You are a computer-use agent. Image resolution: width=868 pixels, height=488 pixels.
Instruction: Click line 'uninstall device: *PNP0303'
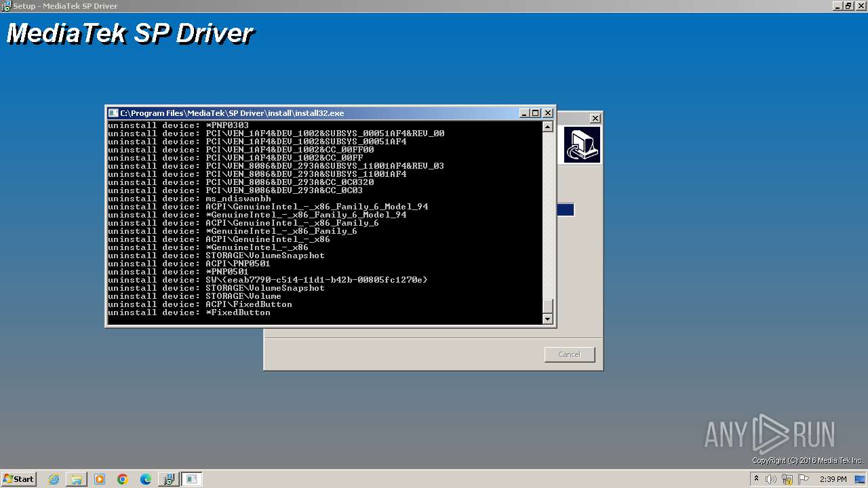(x=178, y=125)
